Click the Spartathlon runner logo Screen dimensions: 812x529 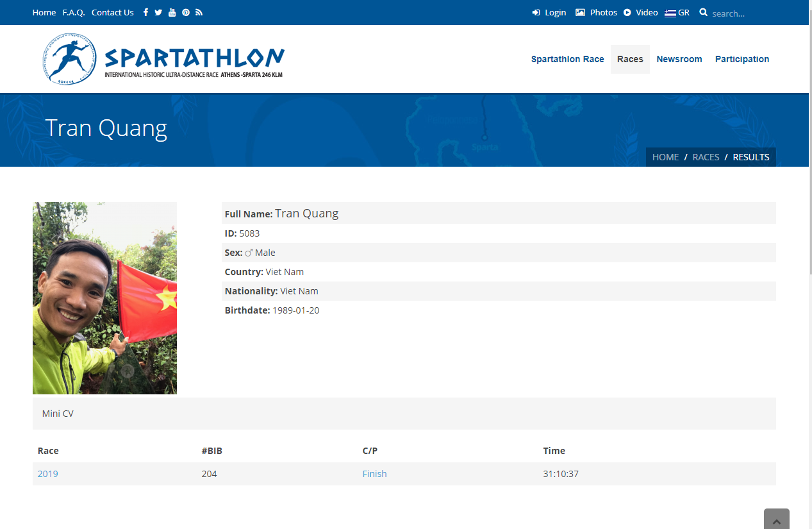[x=70, y=59]
